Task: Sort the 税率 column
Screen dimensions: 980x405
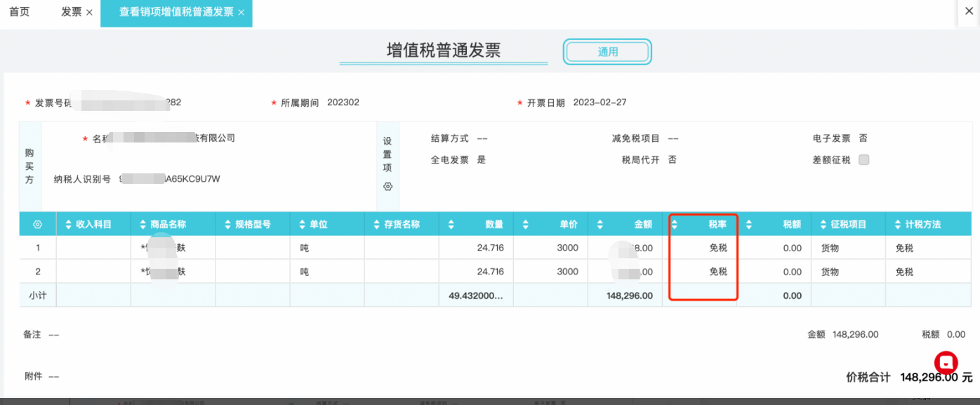Action: click(675, 225)
